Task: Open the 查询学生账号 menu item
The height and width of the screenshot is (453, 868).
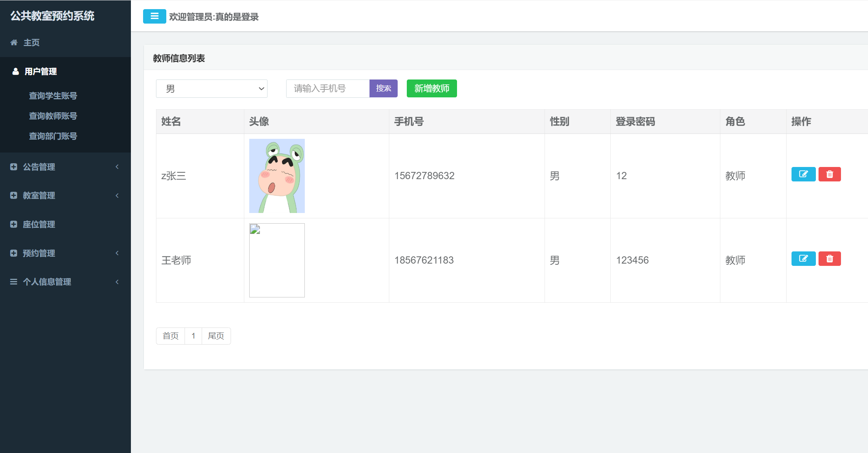Action: (x=53, y=96)
